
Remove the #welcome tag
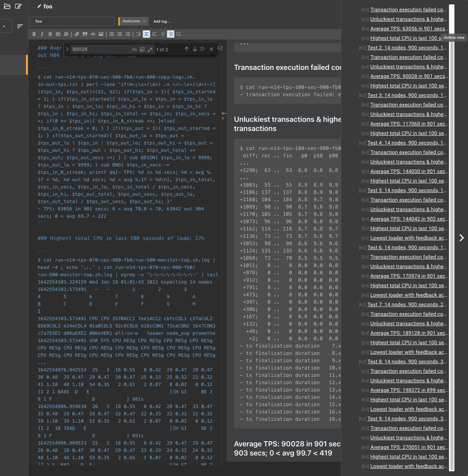tap(144, 21)
